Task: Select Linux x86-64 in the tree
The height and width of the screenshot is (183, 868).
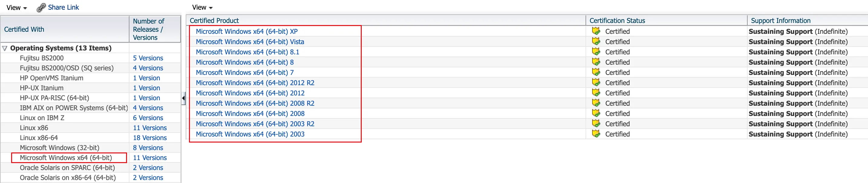Action: tap(39, 138)
